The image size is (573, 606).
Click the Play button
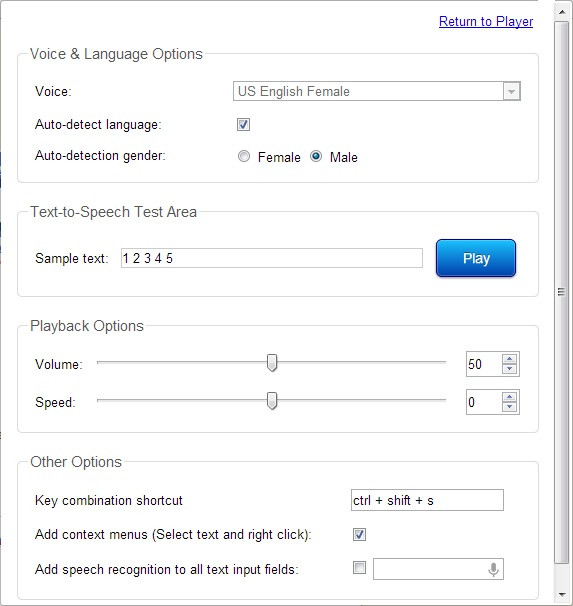click(476, 258)
